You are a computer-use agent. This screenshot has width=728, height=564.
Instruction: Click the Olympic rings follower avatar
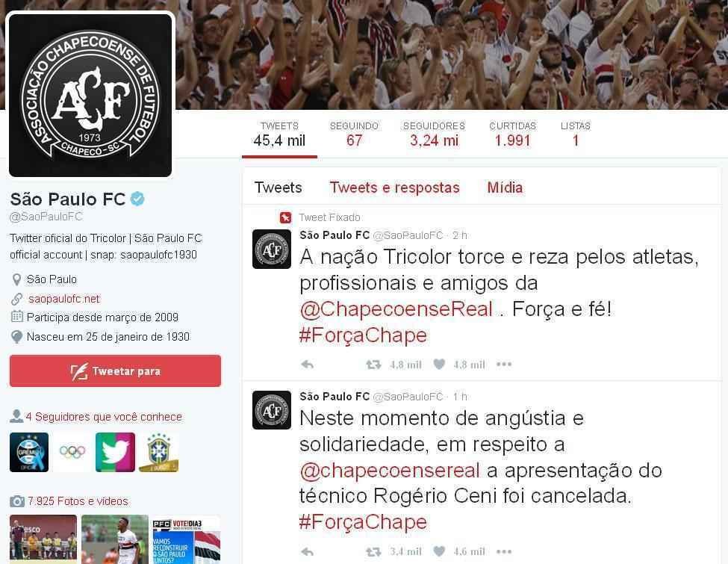coord(72,452)
